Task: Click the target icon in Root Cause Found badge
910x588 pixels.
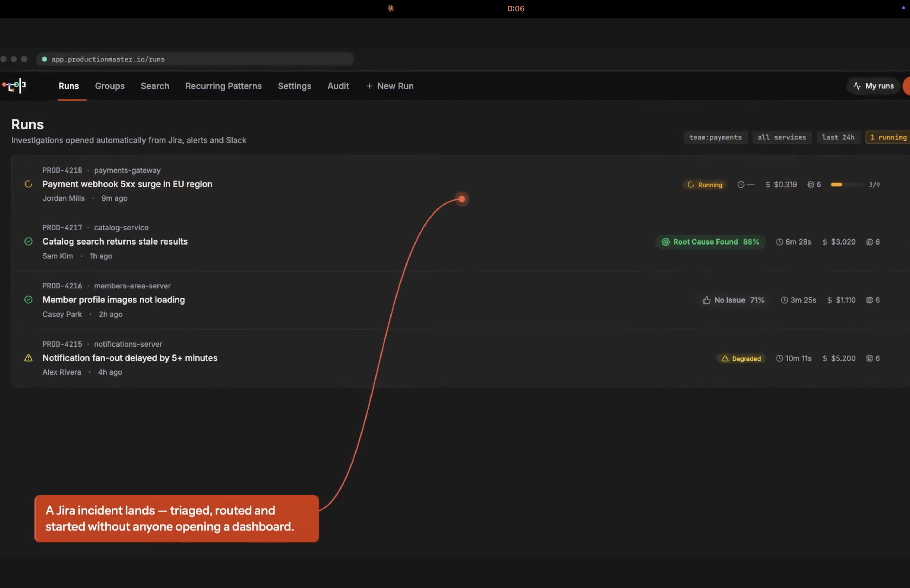Action: 665,242
